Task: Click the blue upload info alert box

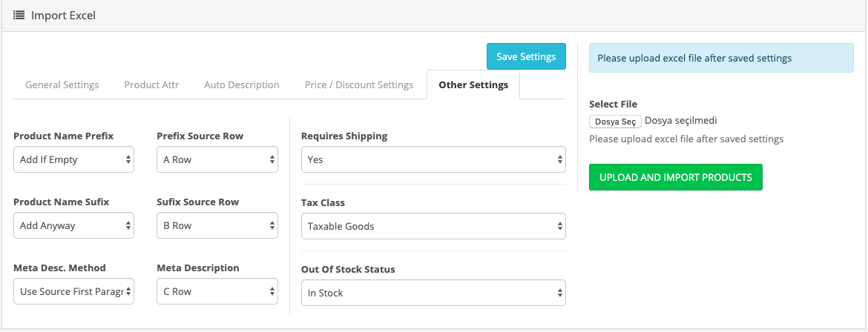Action: coord(721,58)
